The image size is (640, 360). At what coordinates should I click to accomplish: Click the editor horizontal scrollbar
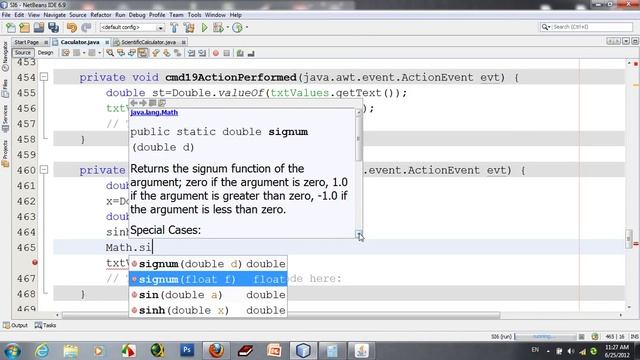pyautogui.click(x=280, y=315)
